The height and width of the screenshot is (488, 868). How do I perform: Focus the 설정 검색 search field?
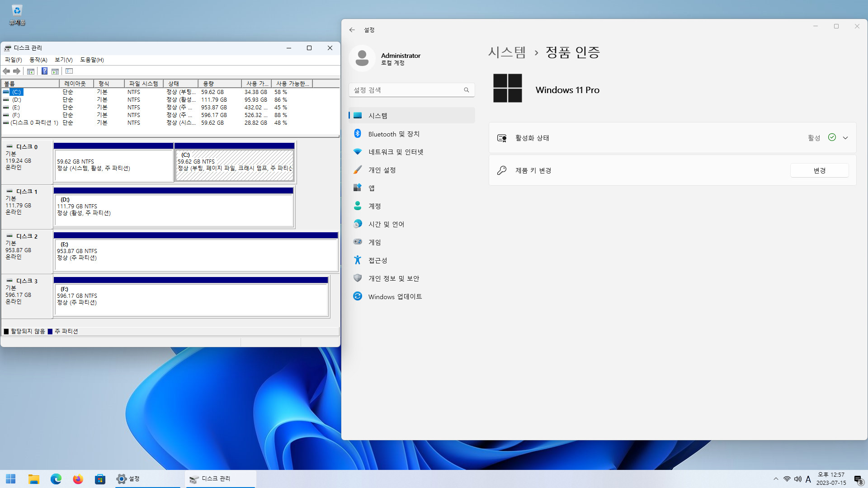tap(411, 90)
